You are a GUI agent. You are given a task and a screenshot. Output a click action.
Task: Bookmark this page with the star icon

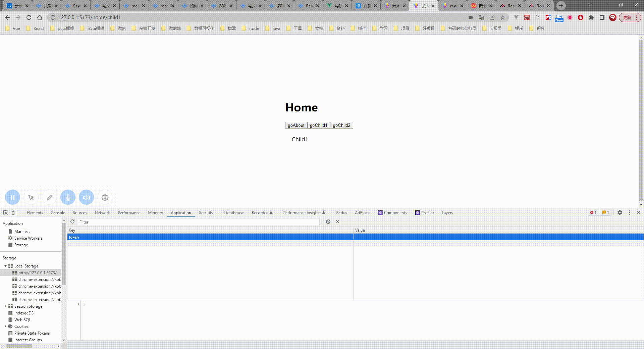503,17
